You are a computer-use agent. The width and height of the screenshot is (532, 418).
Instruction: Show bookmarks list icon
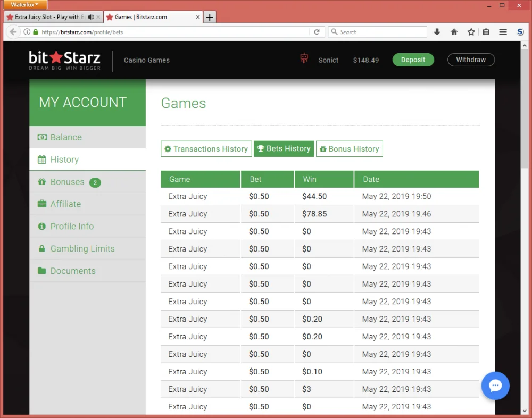point(486,32)
